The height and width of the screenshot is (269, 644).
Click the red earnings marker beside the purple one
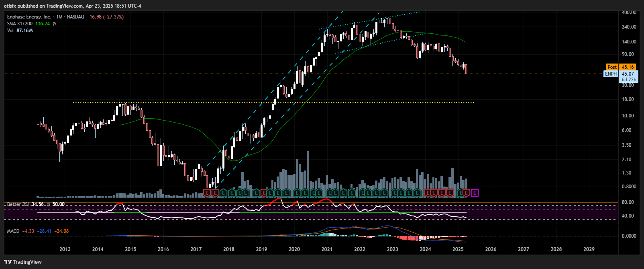coord(466,193)
